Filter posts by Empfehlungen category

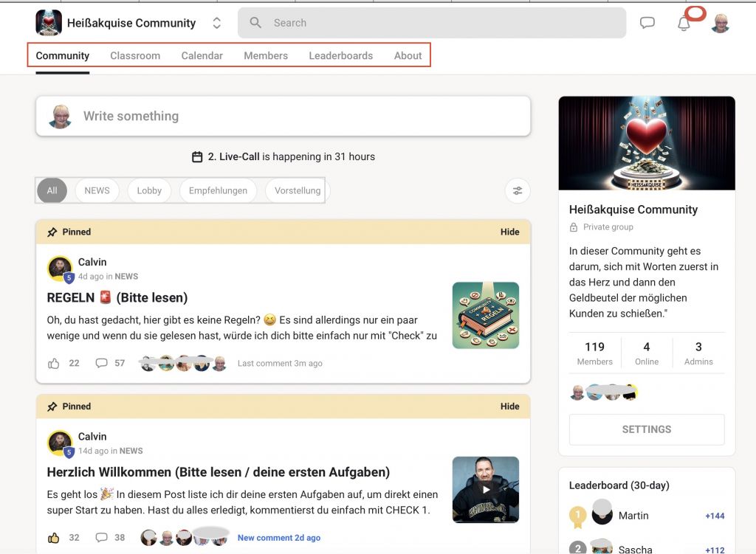click(218, 190)
